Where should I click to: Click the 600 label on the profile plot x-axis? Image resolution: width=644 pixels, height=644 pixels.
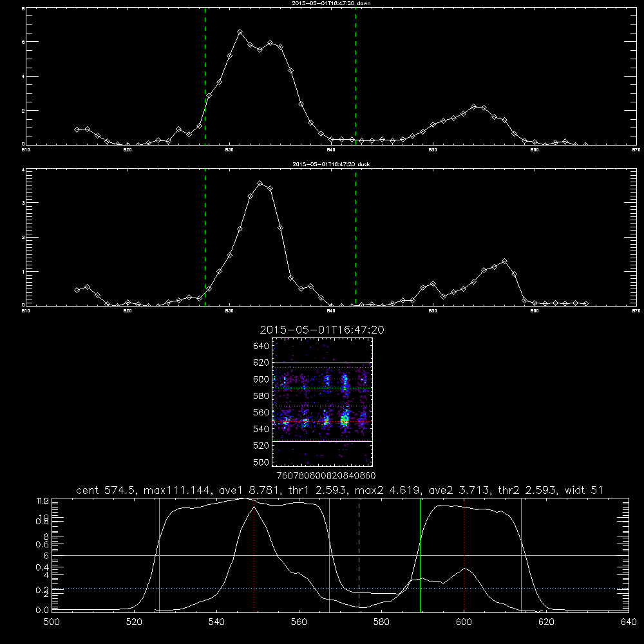click(464, 622)
